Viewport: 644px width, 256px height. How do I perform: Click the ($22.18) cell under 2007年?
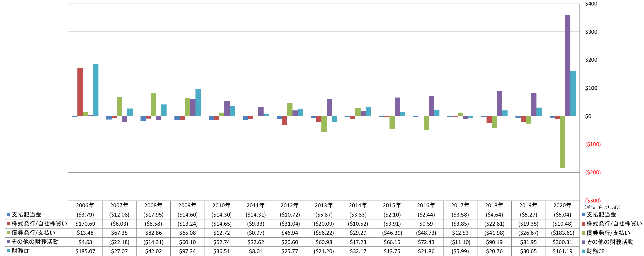pyautogui.click(x=119, y=242)
